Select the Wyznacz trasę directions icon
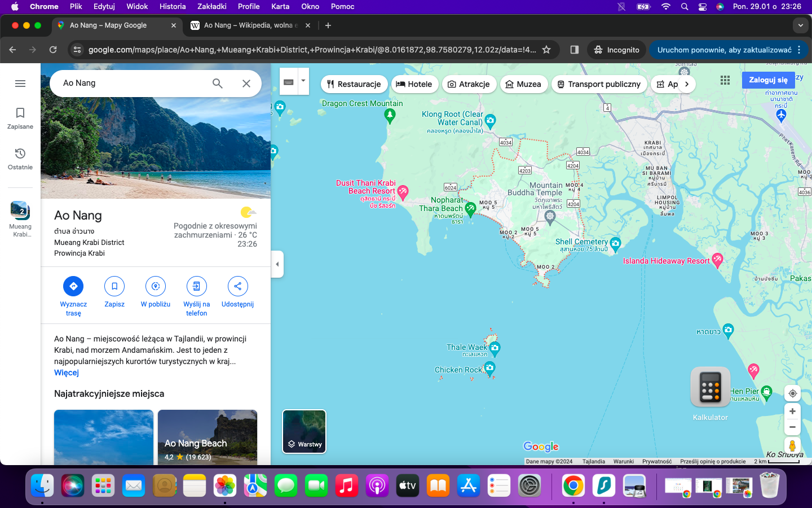 point(73,286)
